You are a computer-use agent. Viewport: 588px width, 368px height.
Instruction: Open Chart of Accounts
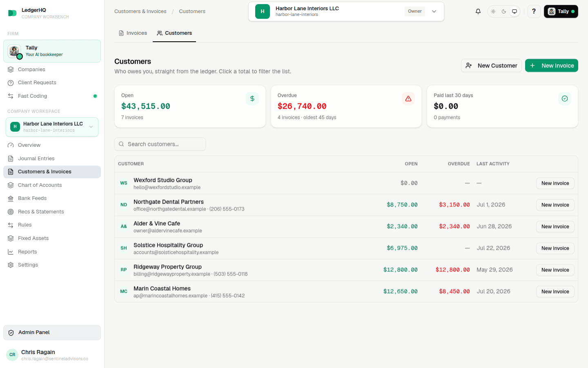[x=52, y=185]
